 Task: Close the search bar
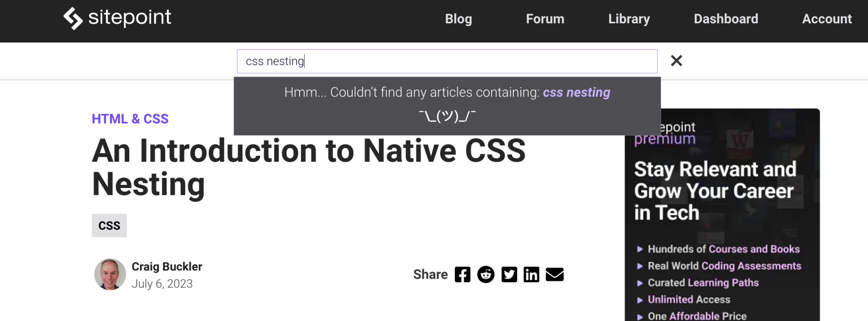(x=676, y=61)
